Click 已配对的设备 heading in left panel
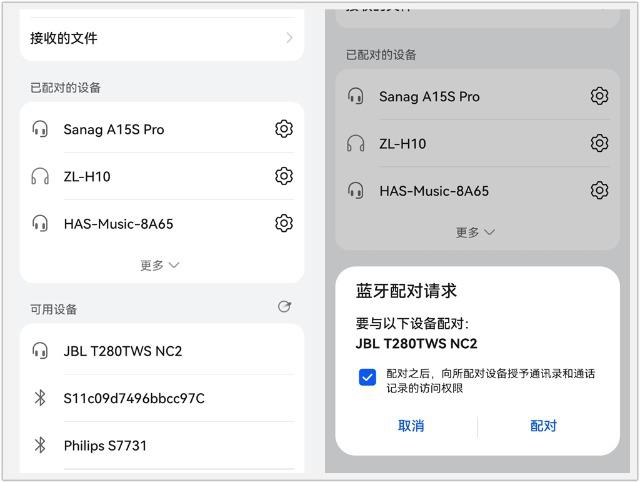640x482 pixels. [x=65, y=87]
